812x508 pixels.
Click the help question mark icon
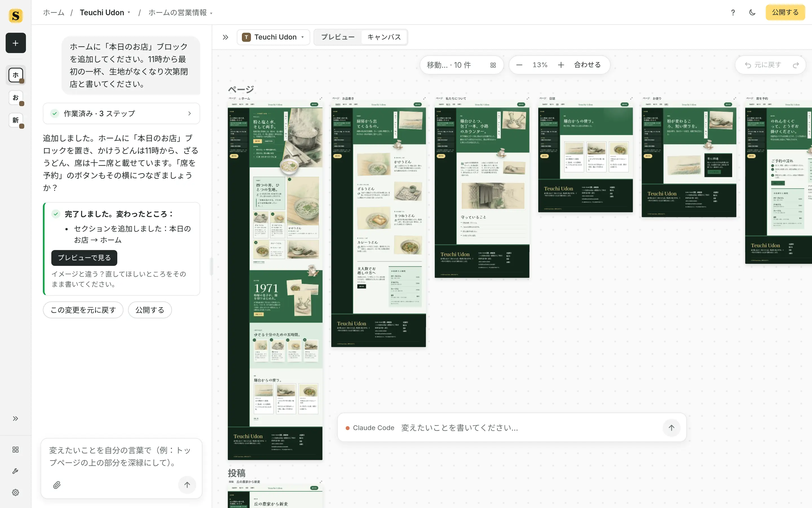[x=733, y=12]
